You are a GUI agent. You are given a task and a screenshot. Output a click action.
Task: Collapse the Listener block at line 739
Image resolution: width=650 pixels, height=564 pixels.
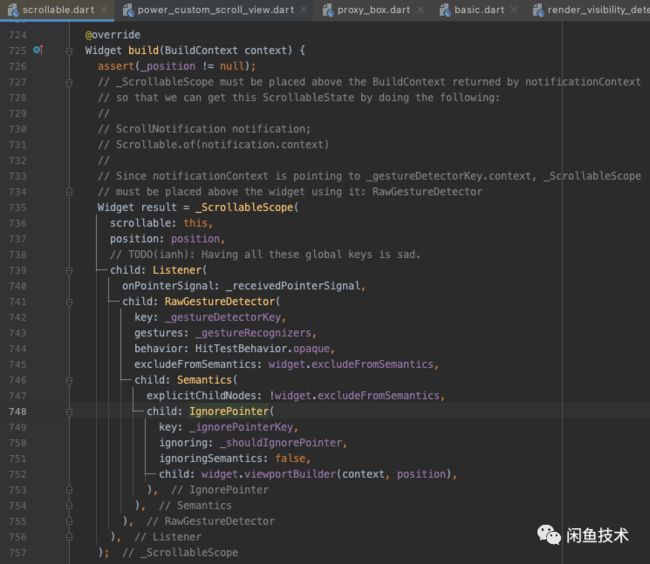click(x=69, y=271)
